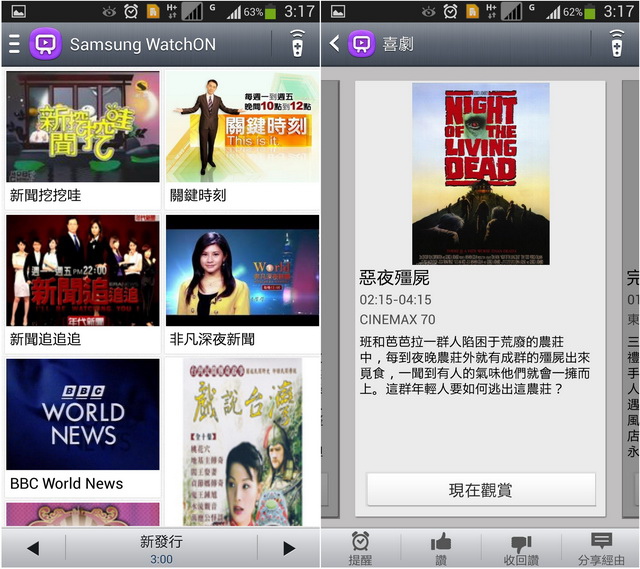
Task: Go to previous time slot with left arrow
Action: coord(33,548)
